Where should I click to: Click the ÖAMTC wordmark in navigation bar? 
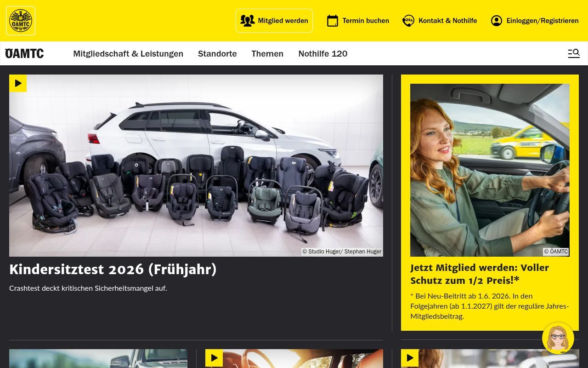point(24,53)
